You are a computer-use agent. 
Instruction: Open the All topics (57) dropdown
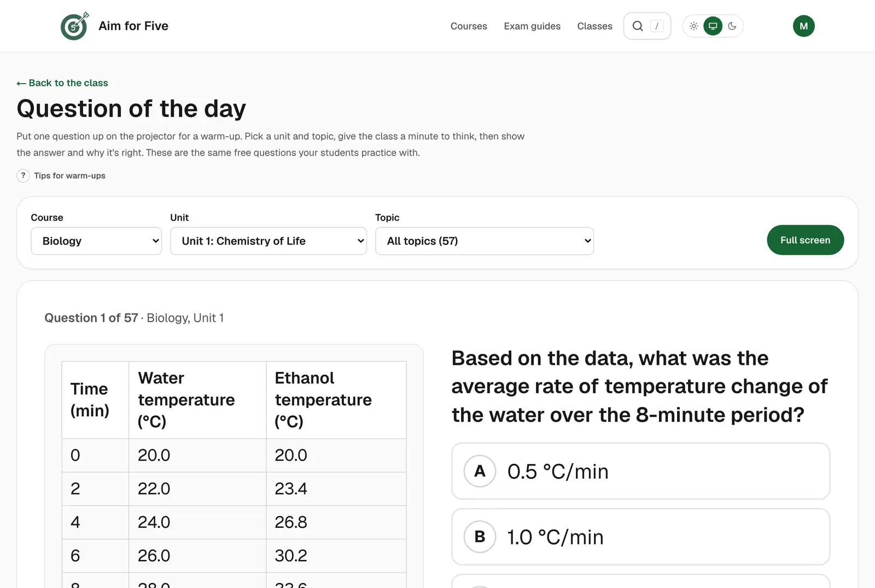click(485, 241)
